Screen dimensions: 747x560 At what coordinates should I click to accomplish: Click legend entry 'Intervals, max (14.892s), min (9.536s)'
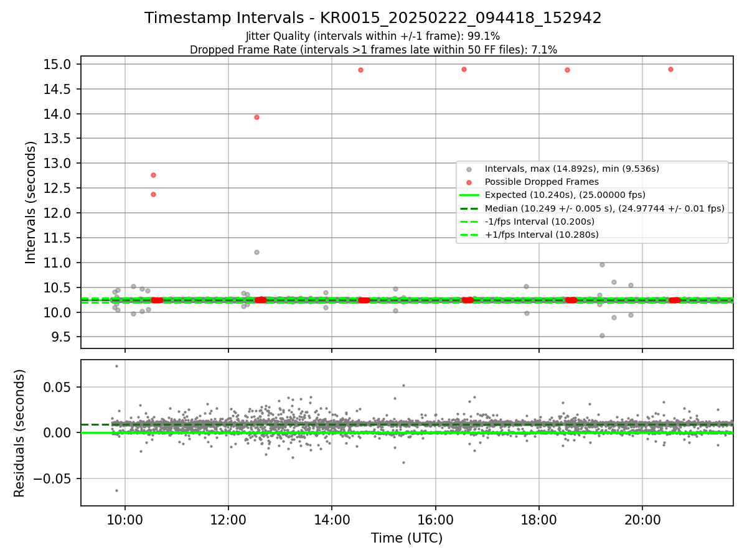[571, 169]
